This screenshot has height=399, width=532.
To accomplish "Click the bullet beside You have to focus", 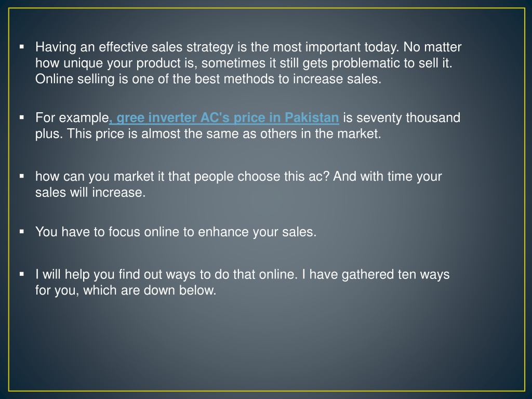I will (22, 232).
